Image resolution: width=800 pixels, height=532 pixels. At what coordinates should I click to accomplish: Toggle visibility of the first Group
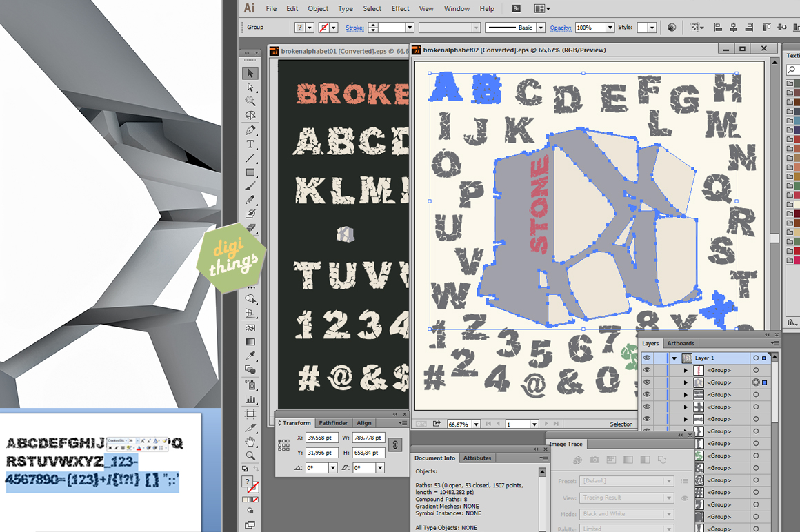pyautogui.click(x=647, y=371)
